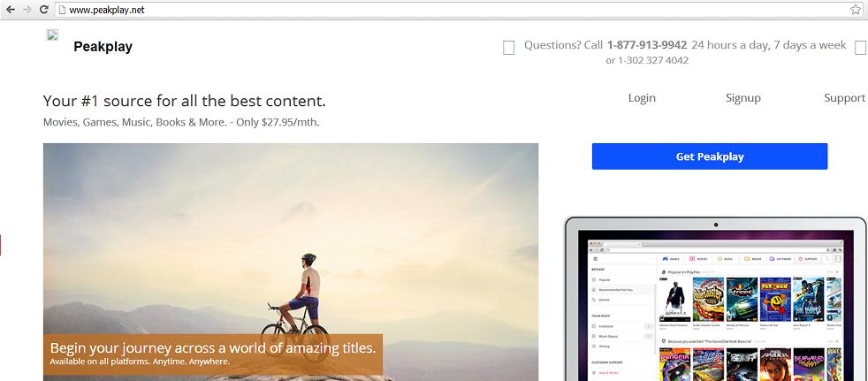The width and height of the screenshot is (868, 381).
Task: Bookmark this page with the star icon
Action: pos(856,9)
